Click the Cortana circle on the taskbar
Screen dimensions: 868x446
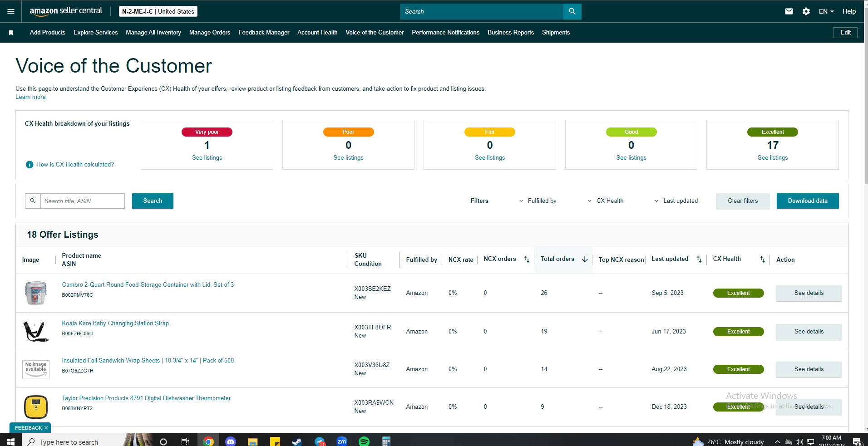pos(163,441)
